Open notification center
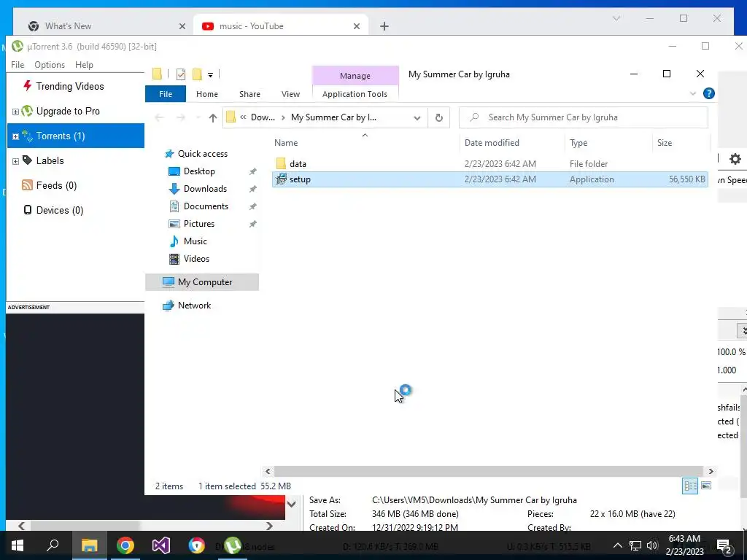747x560 pixels. [724, 545]
